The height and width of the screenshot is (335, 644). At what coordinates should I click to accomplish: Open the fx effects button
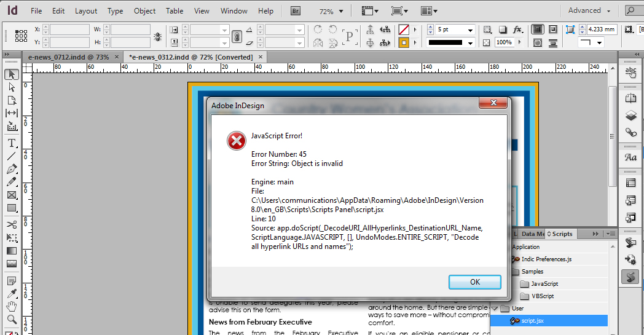click(x=517, y=30)
